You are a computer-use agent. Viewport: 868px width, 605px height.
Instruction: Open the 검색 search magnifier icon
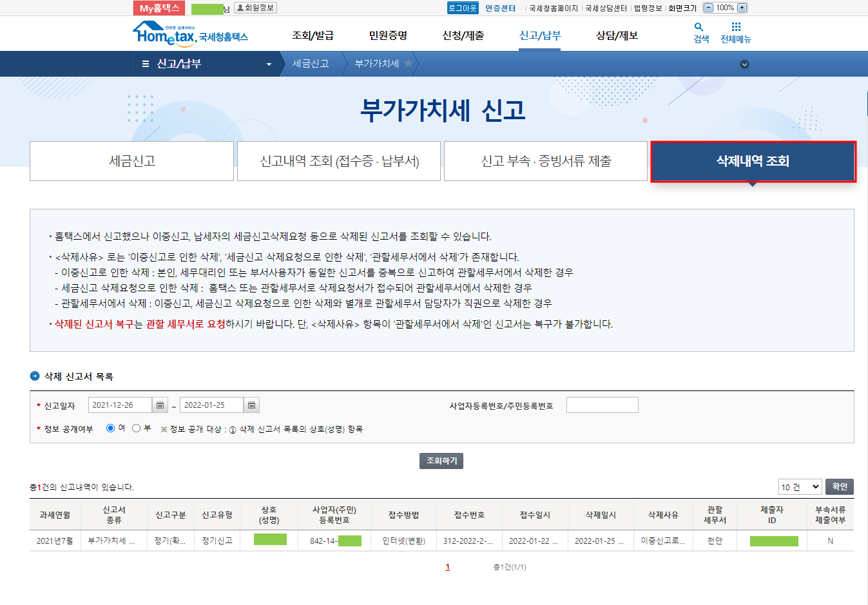[699, 27]
